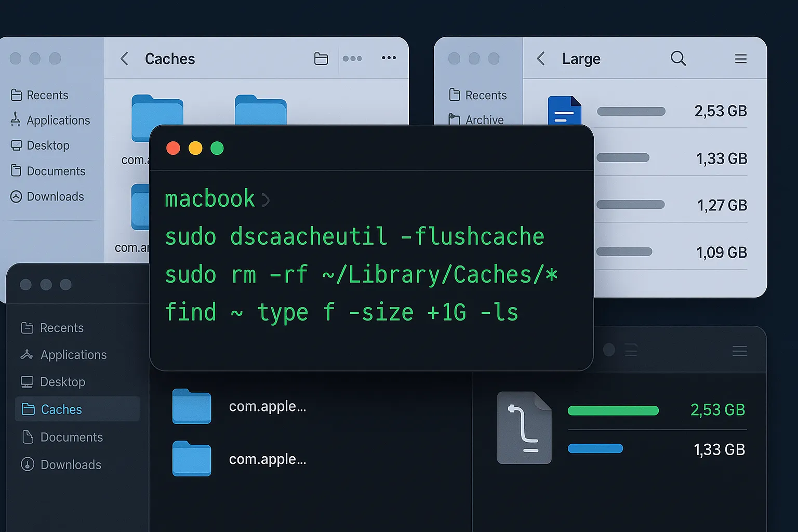Viewport: 798px width, 532px height.
Task: Click Archive in Large window sidebar
Action: coord(484,120)
